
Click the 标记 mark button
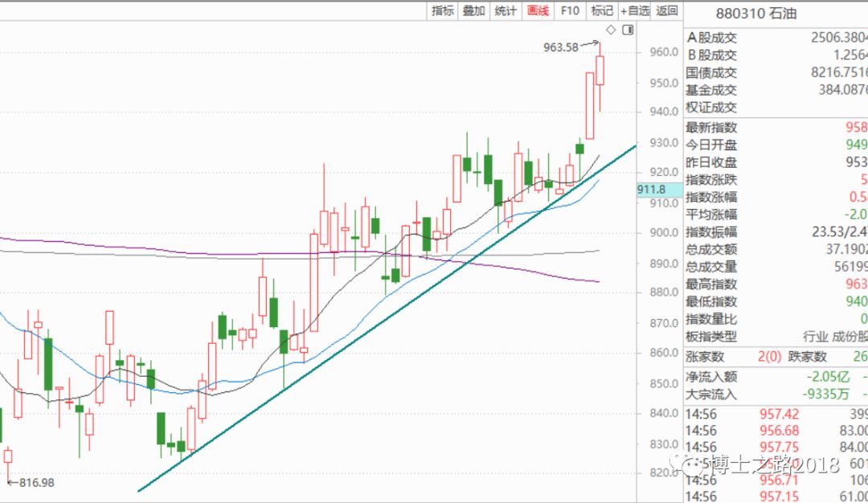(x=602, y=10)
